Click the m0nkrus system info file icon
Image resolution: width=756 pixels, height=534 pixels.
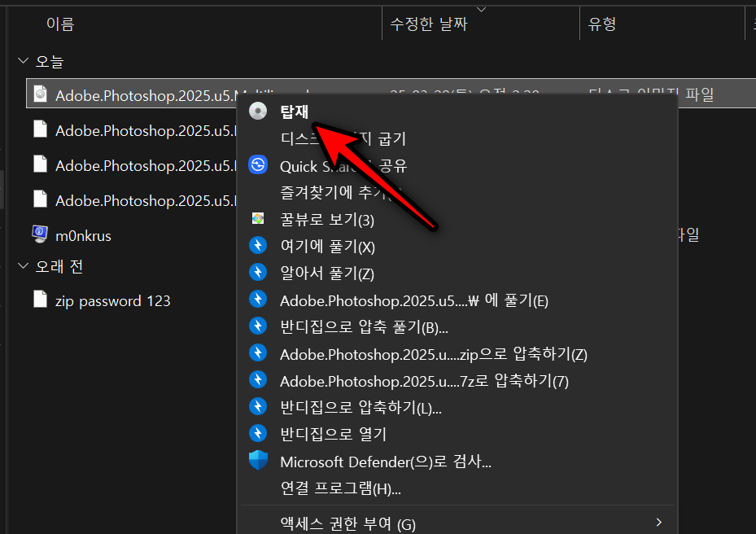point(40,234)
